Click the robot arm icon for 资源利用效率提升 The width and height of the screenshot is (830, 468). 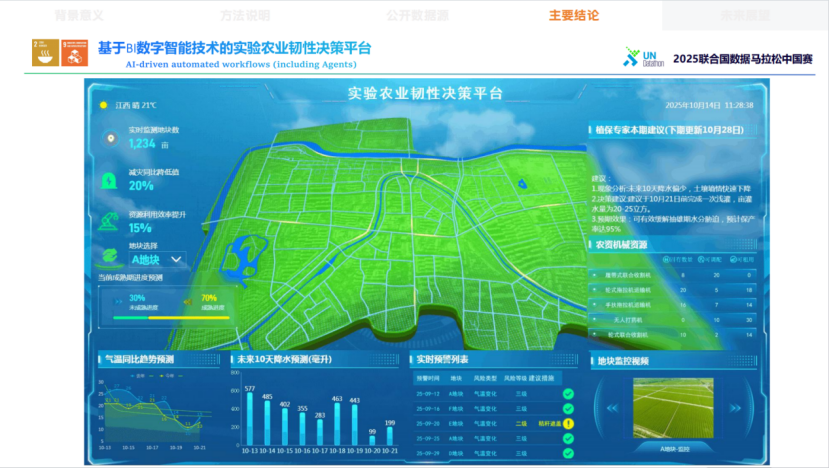coord(110,221)
